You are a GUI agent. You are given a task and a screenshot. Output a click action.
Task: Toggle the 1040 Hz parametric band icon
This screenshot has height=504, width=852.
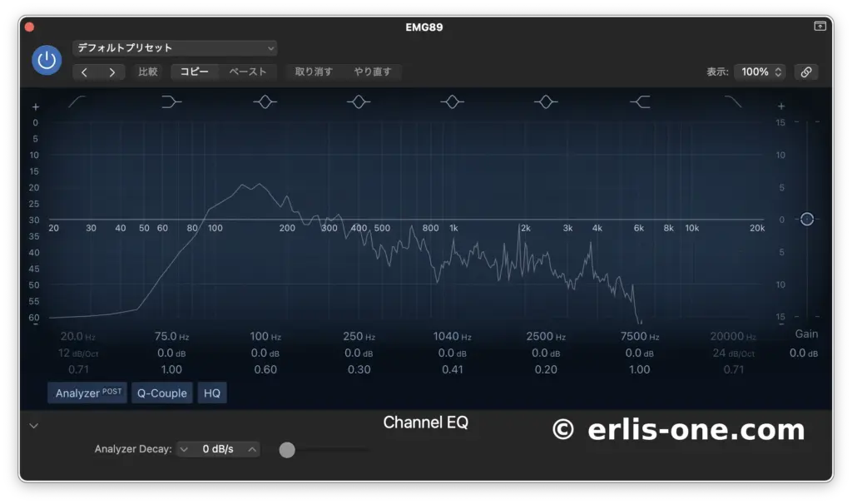click(x=452, y=101)
